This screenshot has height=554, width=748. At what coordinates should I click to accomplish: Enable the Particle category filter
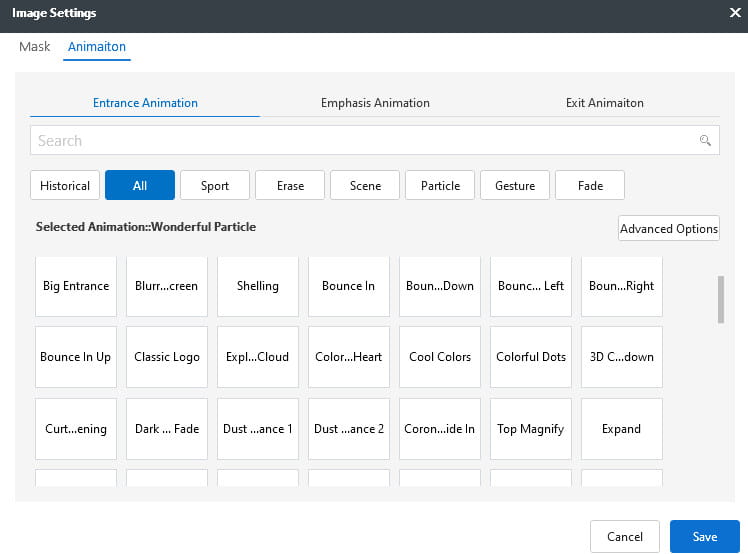(440, 185)
